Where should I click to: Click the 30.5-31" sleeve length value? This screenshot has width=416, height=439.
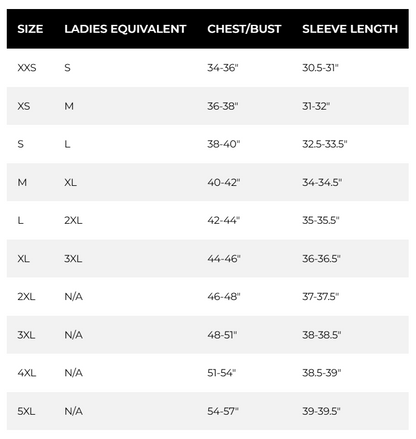click(320, 68)
